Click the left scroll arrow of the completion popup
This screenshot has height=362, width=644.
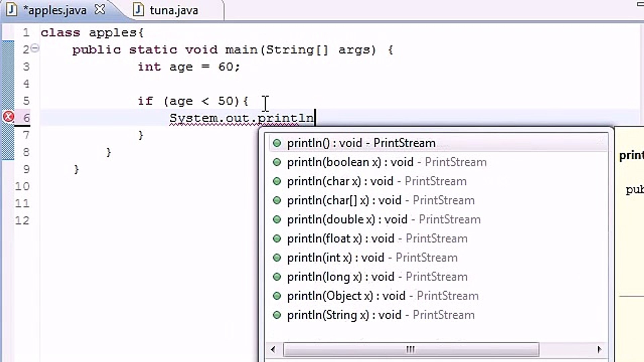coord(272,349)
